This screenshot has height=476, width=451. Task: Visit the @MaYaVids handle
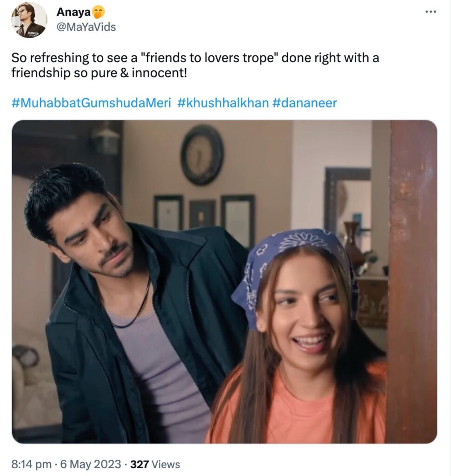tap(86, 27)
